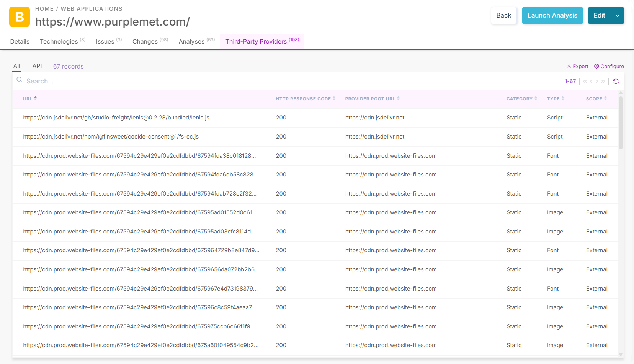This screenshot has height=364, width=634.
Task: Click the 67 records count text
Action: coord(68,66)
